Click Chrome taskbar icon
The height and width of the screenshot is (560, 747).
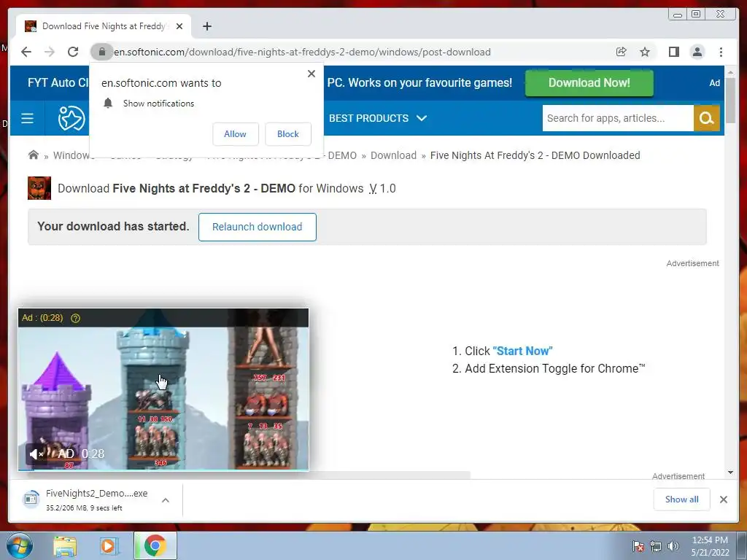point(155,545)
